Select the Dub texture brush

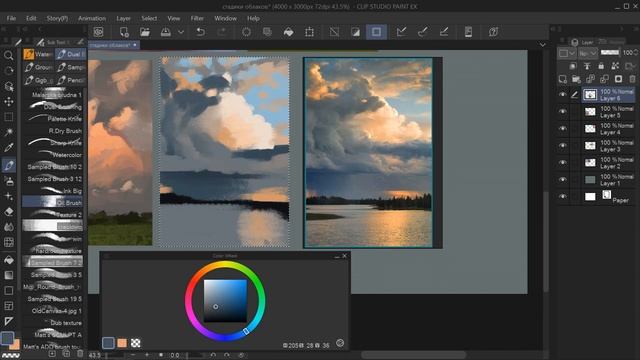pyautogui.click(x=53, y=322)
